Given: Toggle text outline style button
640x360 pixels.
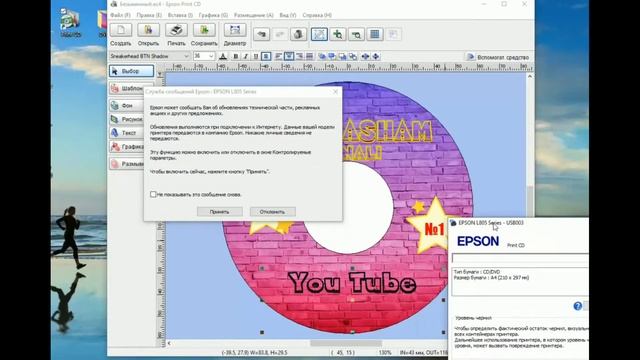Looking at the screenshot, I should point(266,56).
